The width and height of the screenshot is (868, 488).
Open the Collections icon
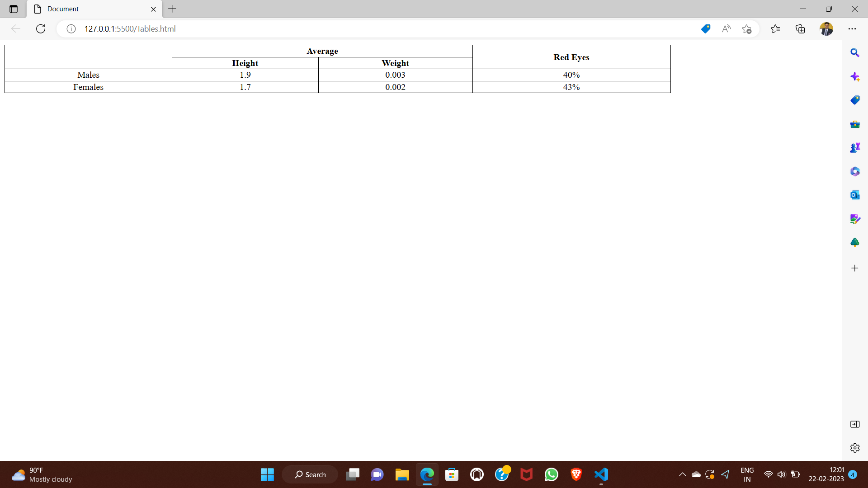pyautogui.click(x=800, y=29)
